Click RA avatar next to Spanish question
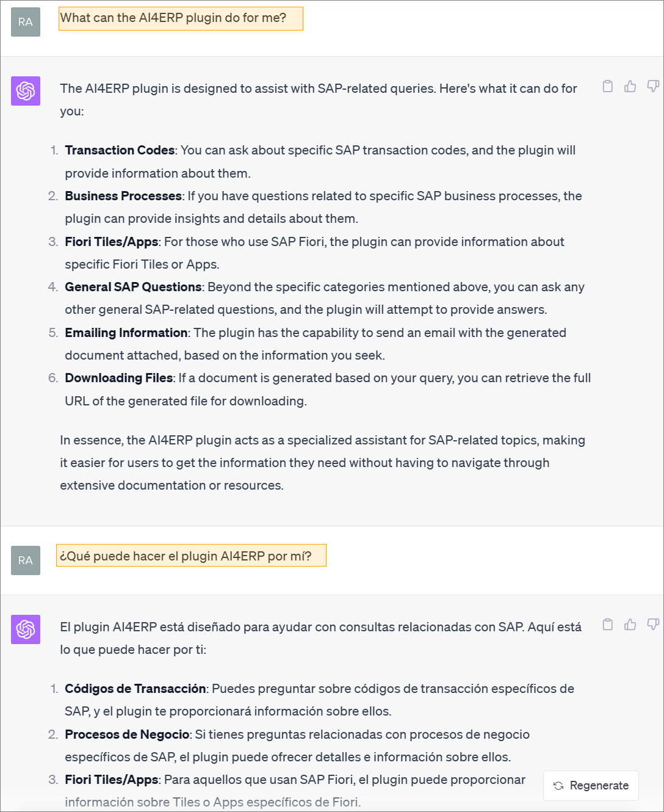The height and width of the screenshot is (812, 664). (x=26, y=560)
